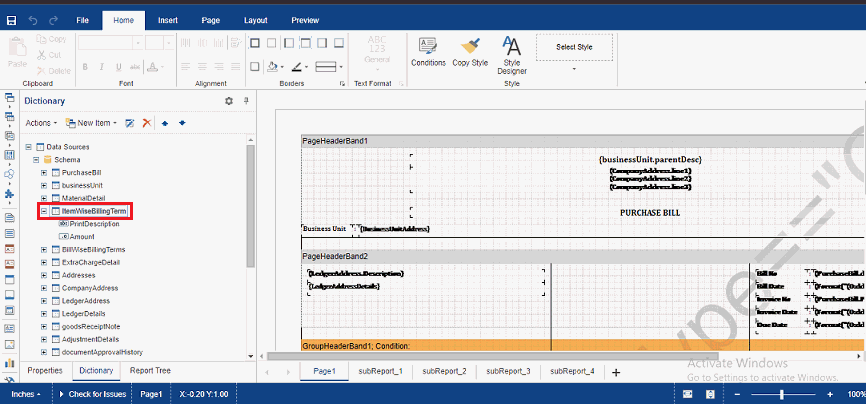Open the New Item dropdown

91,123
